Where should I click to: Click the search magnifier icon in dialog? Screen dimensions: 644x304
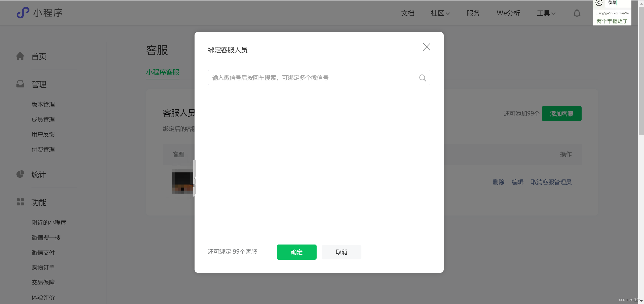coord(423,78)
